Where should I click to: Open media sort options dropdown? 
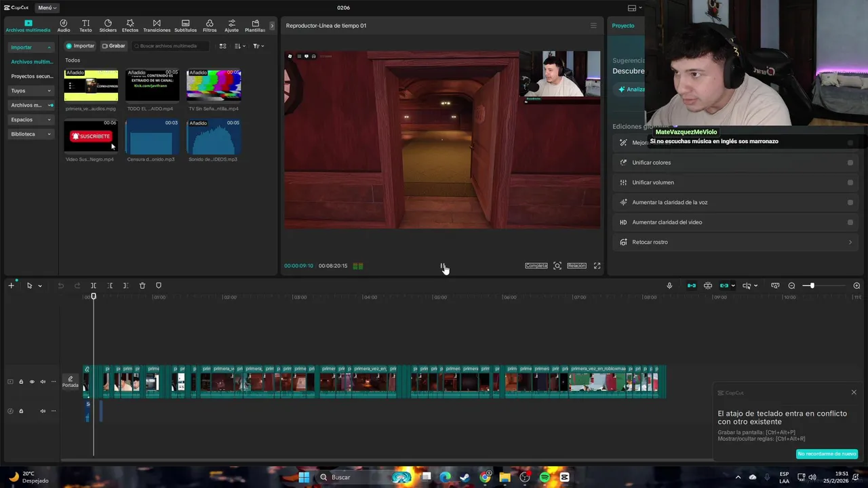pos(240,46)
